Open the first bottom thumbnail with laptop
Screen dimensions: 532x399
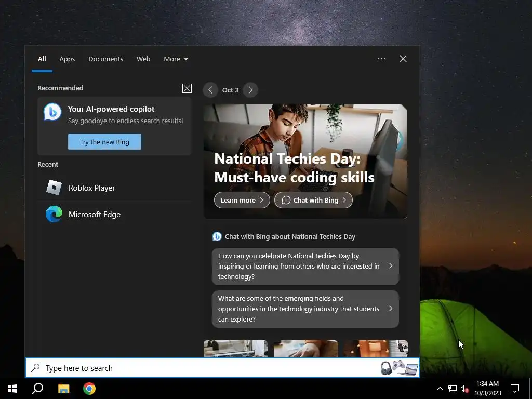click(235, 349)
